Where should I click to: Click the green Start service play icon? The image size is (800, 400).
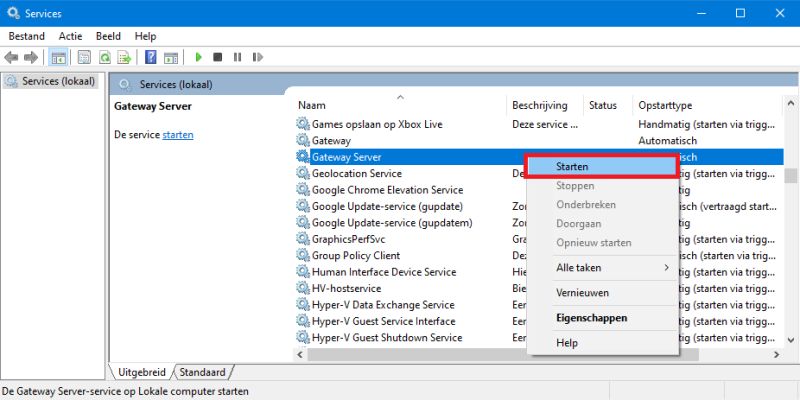click(x=198, y=57)
